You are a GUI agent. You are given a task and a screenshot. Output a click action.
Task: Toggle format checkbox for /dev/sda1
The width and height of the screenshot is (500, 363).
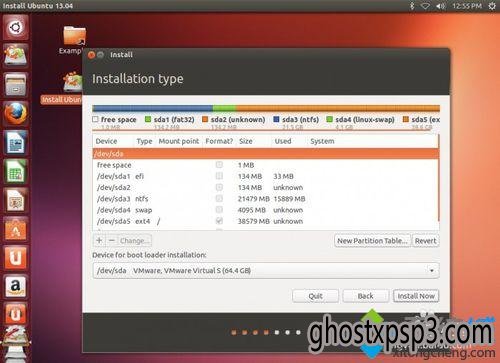[x=219, y=176]
